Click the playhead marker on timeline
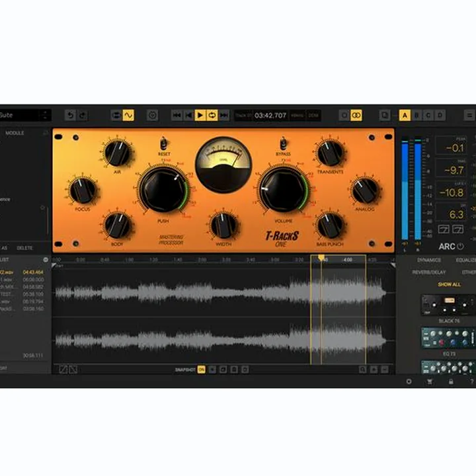 [x=321, y=258]
